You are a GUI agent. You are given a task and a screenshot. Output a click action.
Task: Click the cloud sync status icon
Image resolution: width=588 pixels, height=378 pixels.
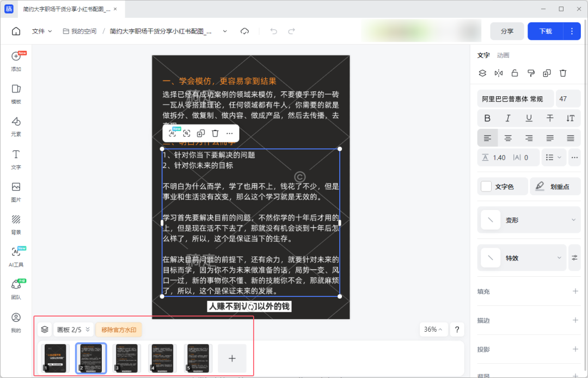(244, 31)
